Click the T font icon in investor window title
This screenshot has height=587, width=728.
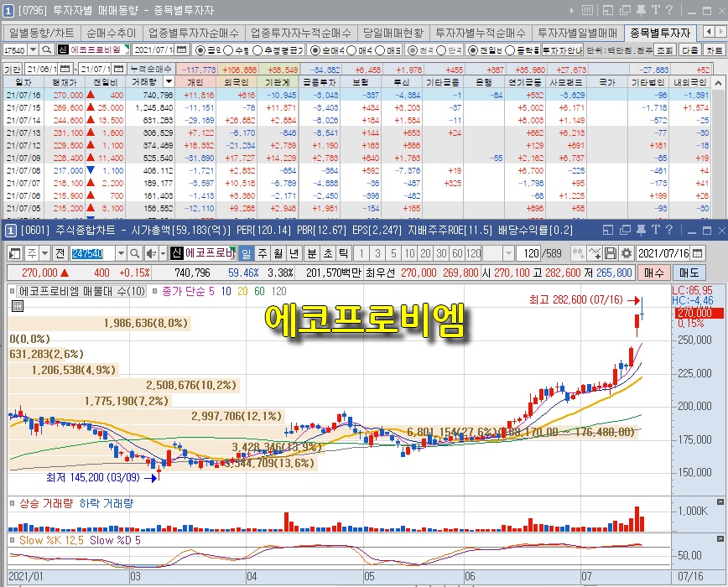coord(656,10)
